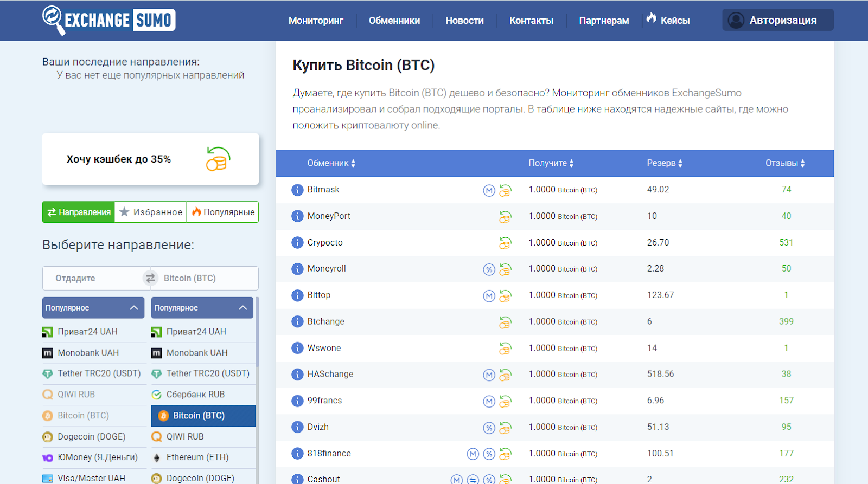Select ЮMoney (Я.Деньги) in give column
The image size is (868, 484).
coord(93,457)
